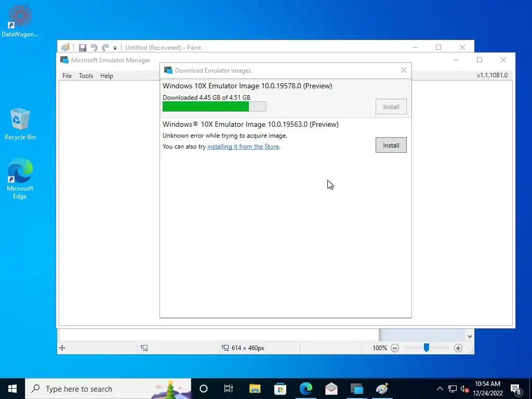
Task: Click the muted volume icon in tray
Action: click(x=465, y=389)
